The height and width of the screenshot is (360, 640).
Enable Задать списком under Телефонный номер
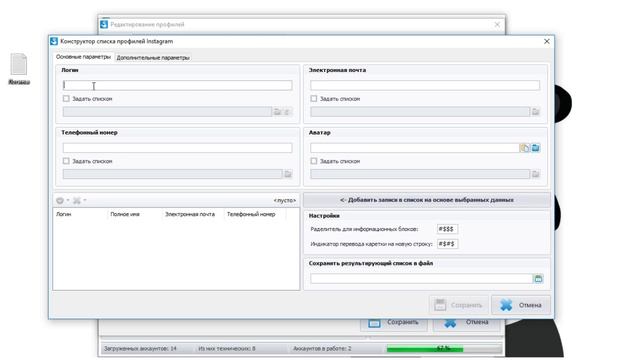coord(66,161)
